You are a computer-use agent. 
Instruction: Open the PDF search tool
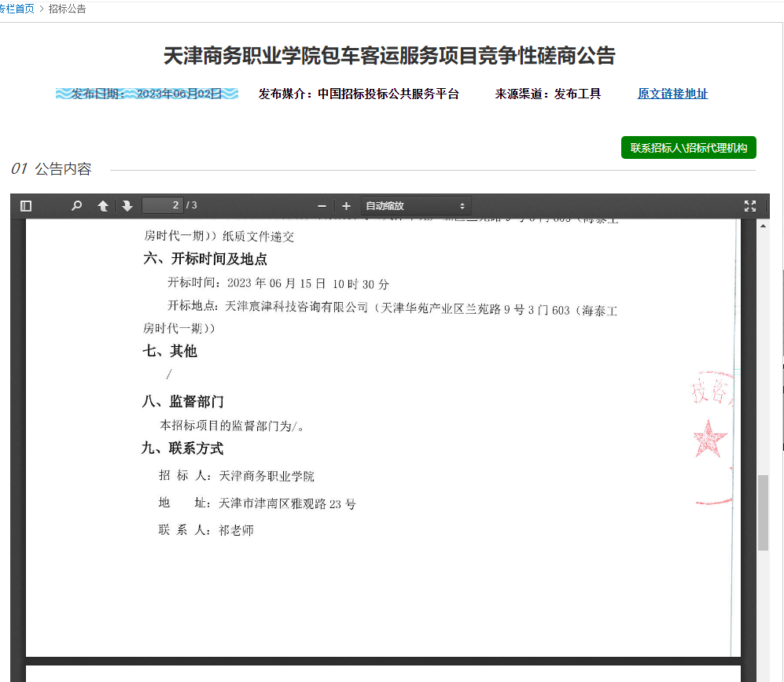coord(76,206)
